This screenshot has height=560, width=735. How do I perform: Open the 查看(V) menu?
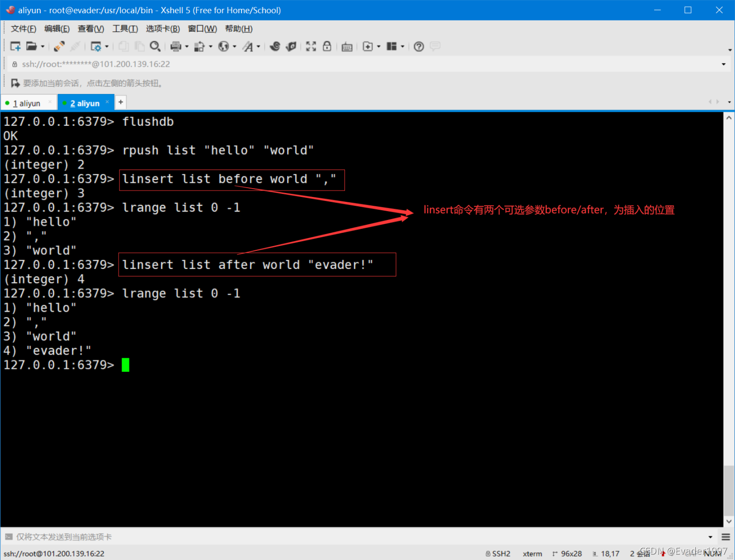pos(91,28)
